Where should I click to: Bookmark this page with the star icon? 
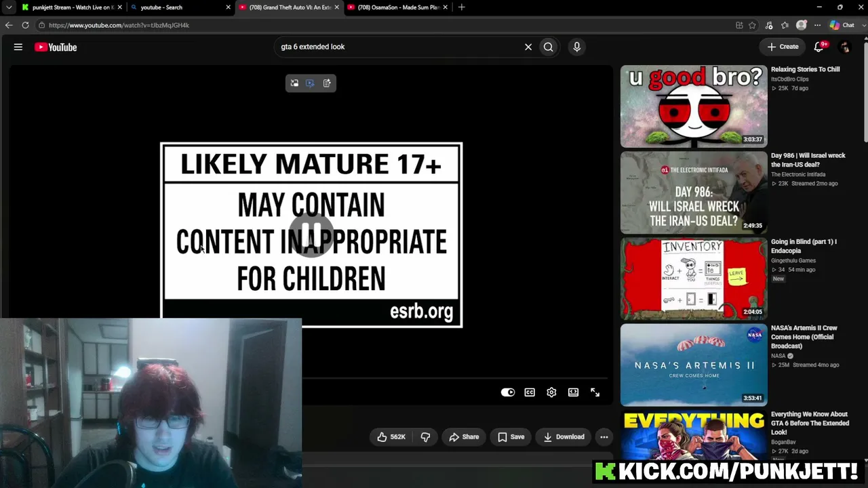point(752,25)
